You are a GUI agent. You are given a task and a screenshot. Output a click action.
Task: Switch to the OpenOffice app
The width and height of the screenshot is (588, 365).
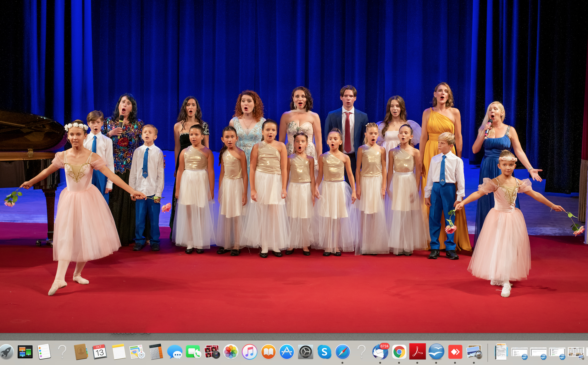(436, 352)
